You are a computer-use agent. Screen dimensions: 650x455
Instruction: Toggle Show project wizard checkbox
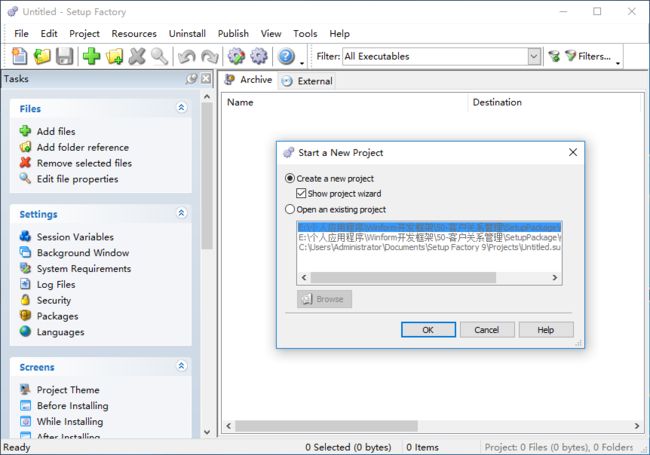point(301,193)
